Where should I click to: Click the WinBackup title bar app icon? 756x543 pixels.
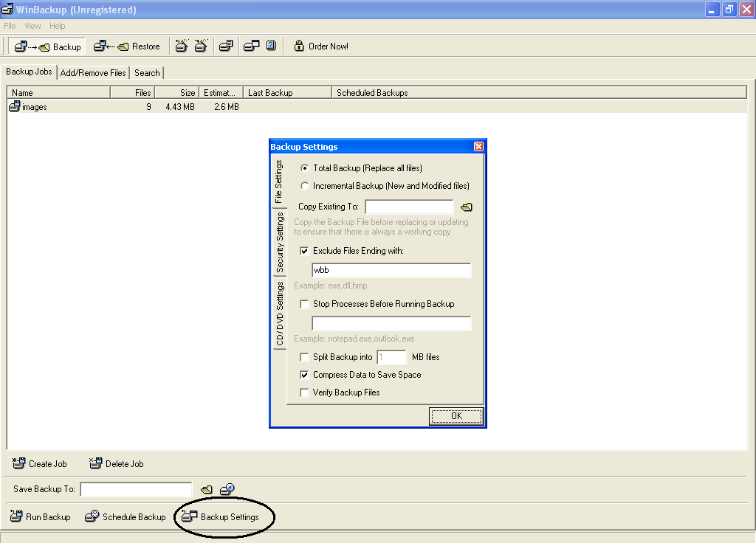(7, 9)
